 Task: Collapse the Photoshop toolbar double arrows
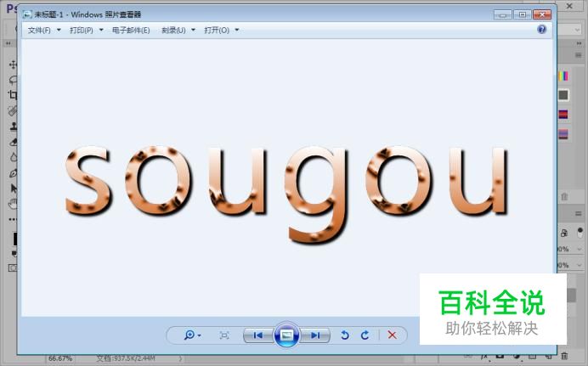pos(8,44)
